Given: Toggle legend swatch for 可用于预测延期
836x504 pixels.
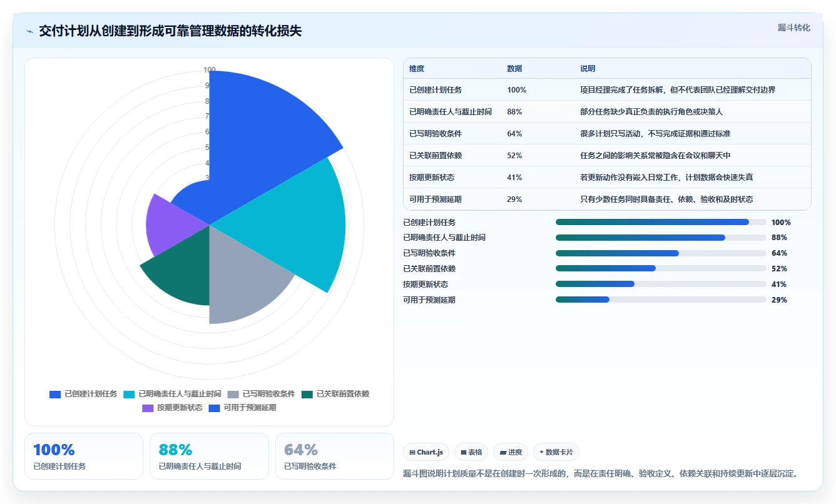Looking at the screenshot, I should click(x=214, y=408).
